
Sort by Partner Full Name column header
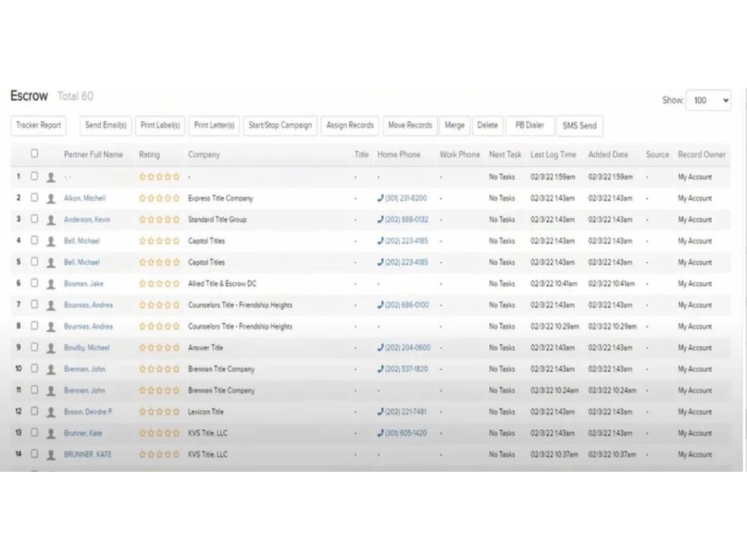pyautogui.click(x=93, y=155)
